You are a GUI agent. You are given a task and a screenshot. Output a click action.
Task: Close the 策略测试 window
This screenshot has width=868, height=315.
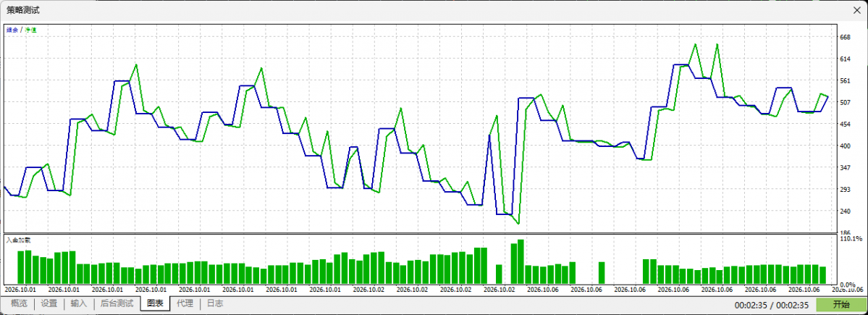pos(858,10)
